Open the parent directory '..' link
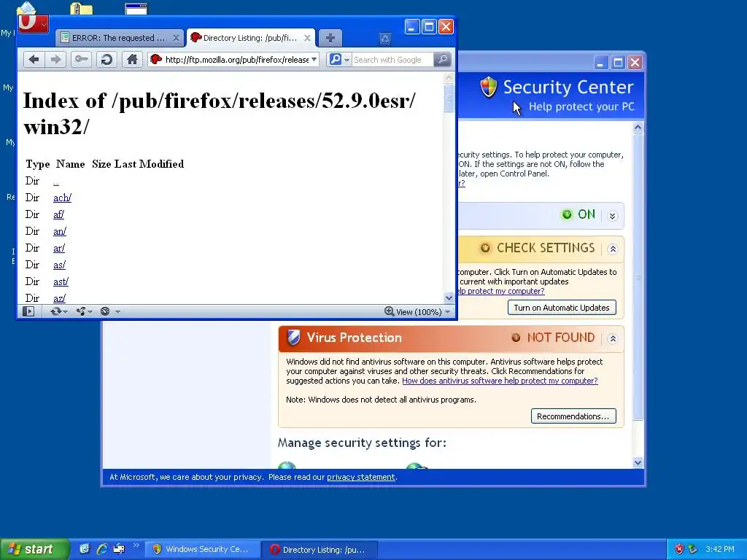This screenshot has width=747, height=560. click(x=55, y=182)
